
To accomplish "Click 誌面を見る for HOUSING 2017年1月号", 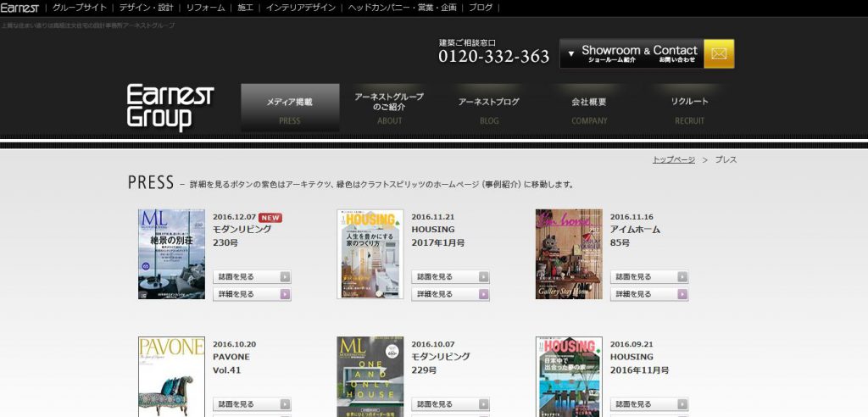I will 450,276.
